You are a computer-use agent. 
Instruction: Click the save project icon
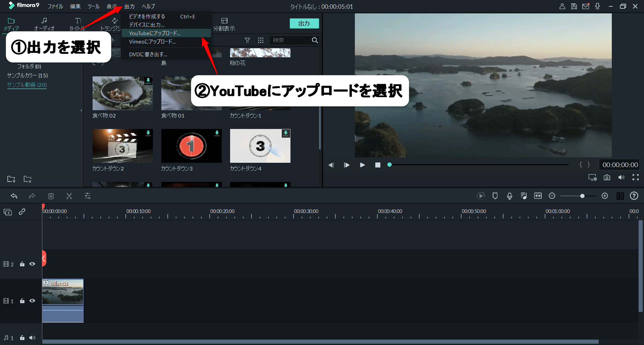point(574,6)
